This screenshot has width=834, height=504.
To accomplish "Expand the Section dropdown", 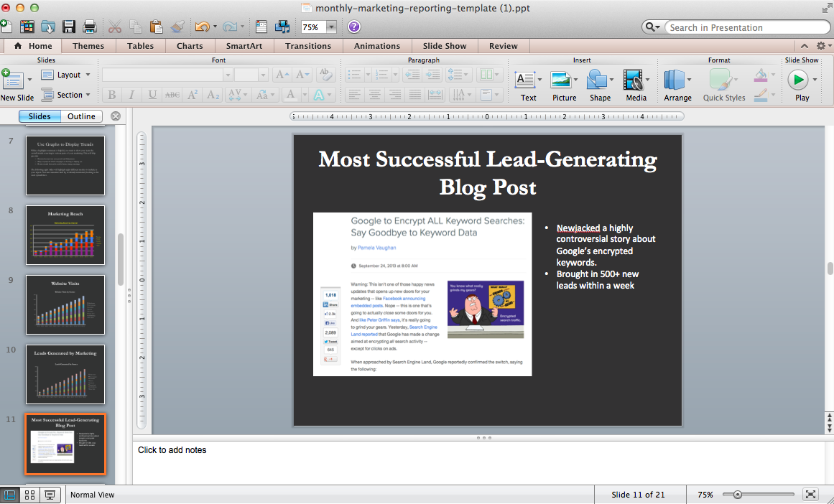I will click(x=88, y=95).
